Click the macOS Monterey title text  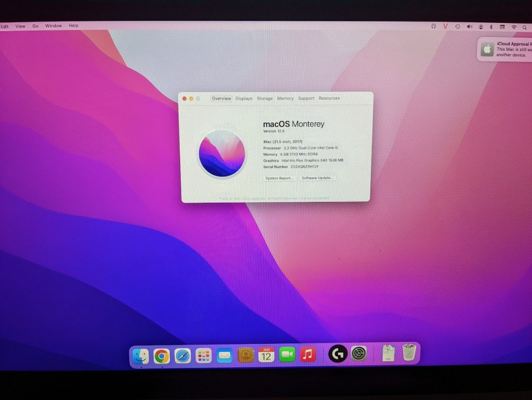click(294, 124)
